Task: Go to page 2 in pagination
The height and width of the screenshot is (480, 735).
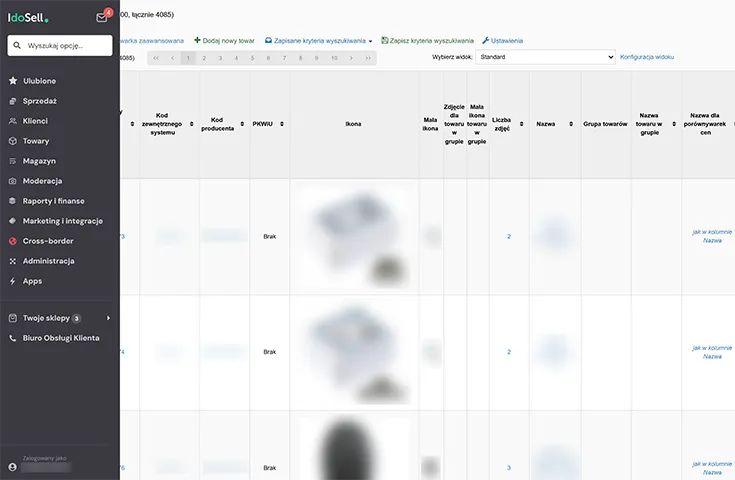Action: [x=204, y=58]
